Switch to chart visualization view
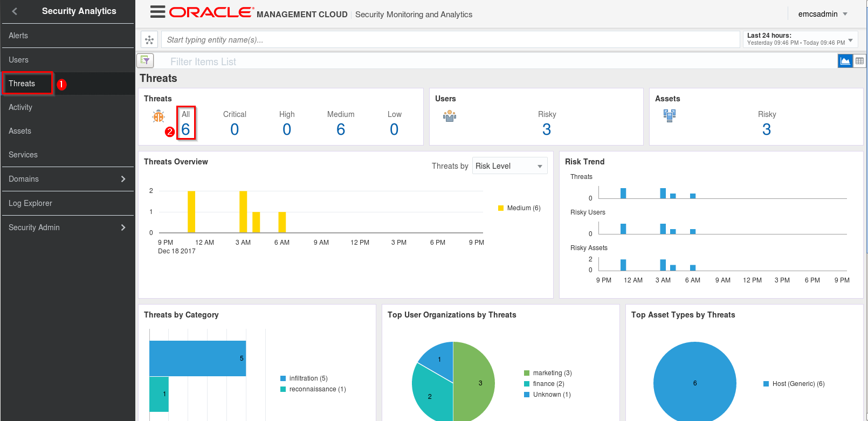The image size is (868, 421). click(845, 61)
